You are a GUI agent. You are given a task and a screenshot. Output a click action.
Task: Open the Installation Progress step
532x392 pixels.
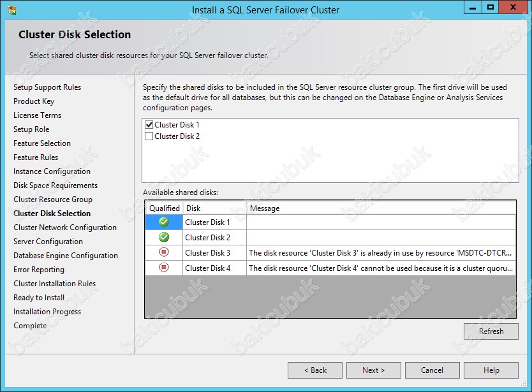coord(47,312)
